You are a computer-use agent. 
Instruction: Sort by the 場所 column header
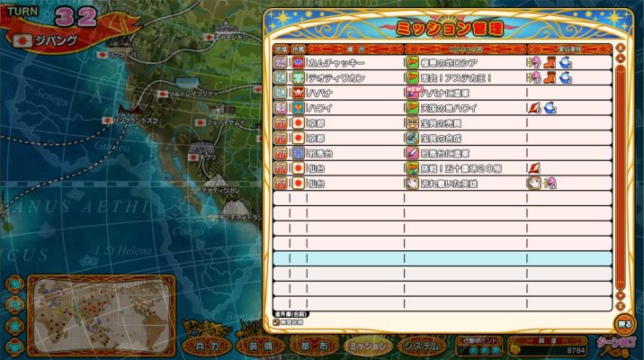point(355,49)
